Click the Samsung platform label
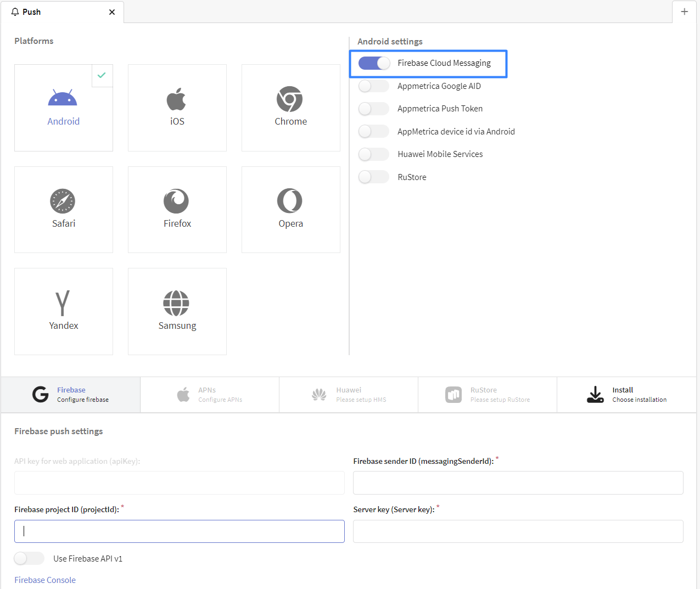This screenshot has height=589, width=700. [x=177, y=326]
